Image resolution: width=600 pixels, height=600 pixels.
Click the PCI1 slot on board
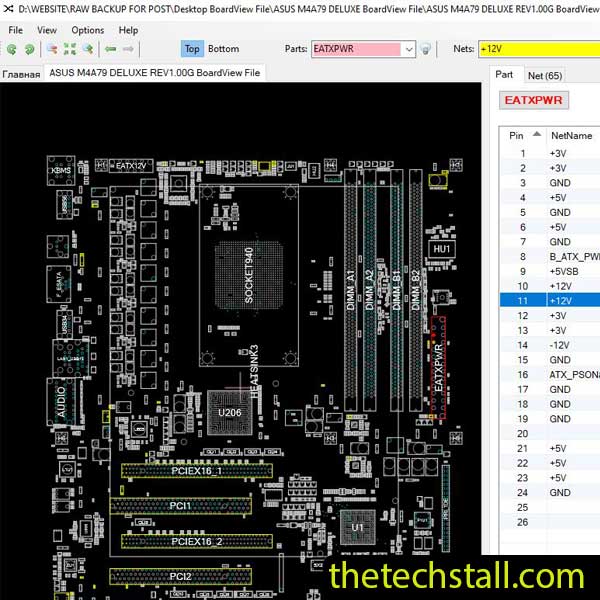(181, 506)
